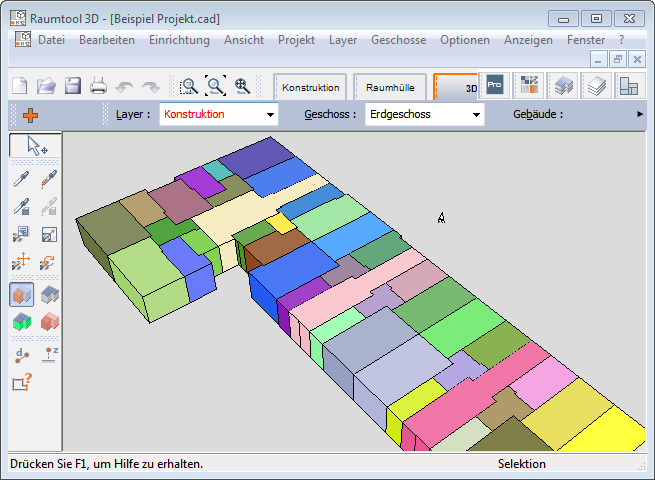Create a new file with blank-page icon
The width and height of the screenshot is (655, 480).
(20, 86)
